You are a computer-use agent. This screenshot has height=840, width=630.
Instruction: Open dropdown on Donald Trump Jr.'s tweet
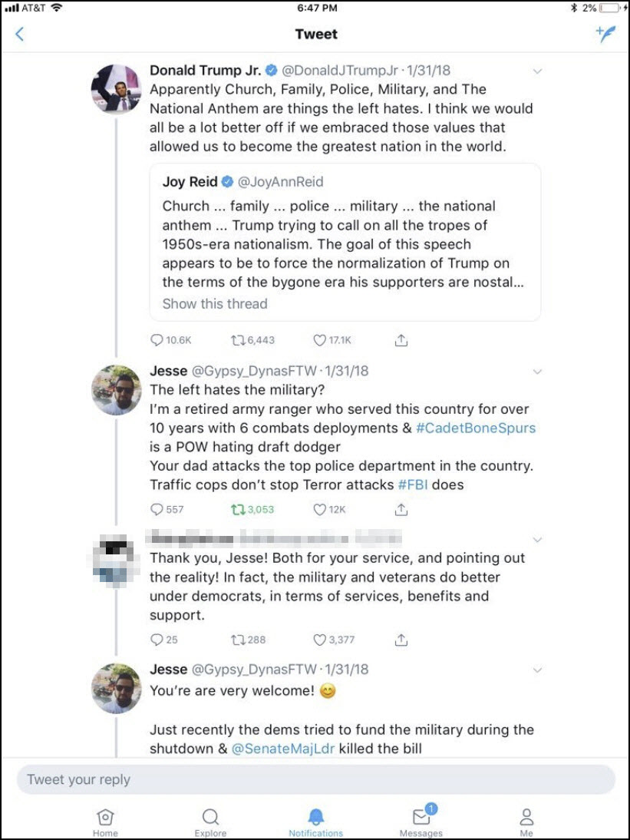[x=537, y=71]
